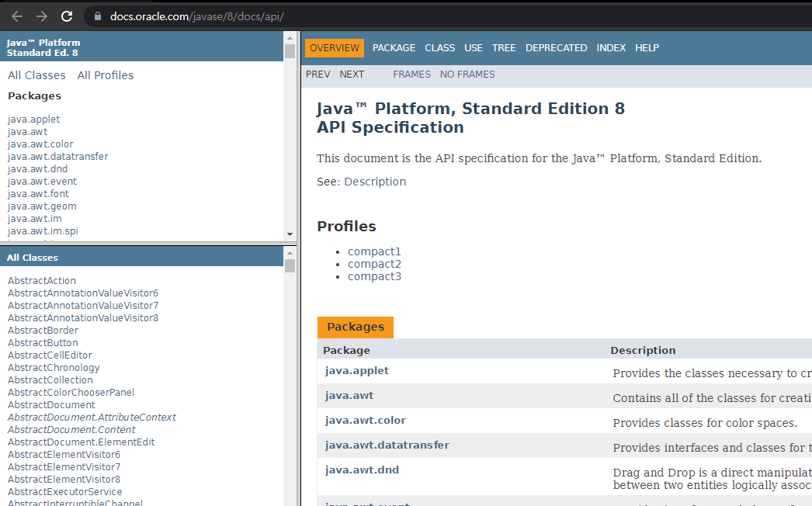The width and height of the screenshot is (812, 506).
Task: Open the AbstractElementVisitor7 class
Action: [64, 467]
